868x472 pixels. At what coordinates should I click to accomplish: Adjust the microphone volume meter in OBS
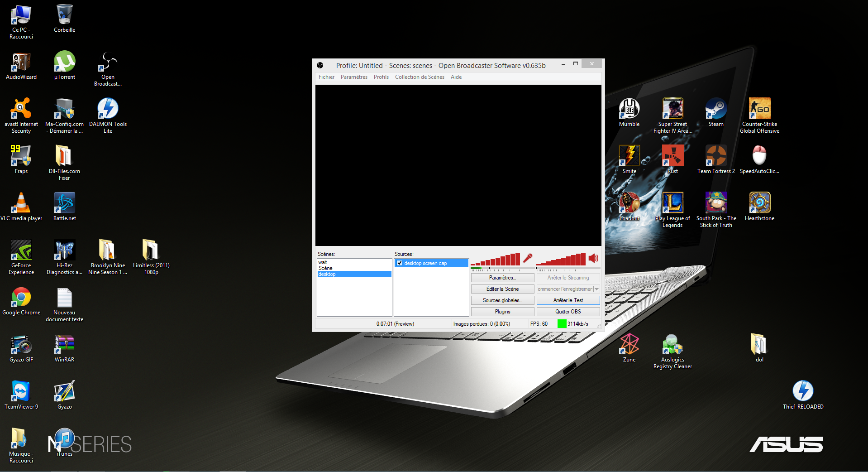[496, 259]
